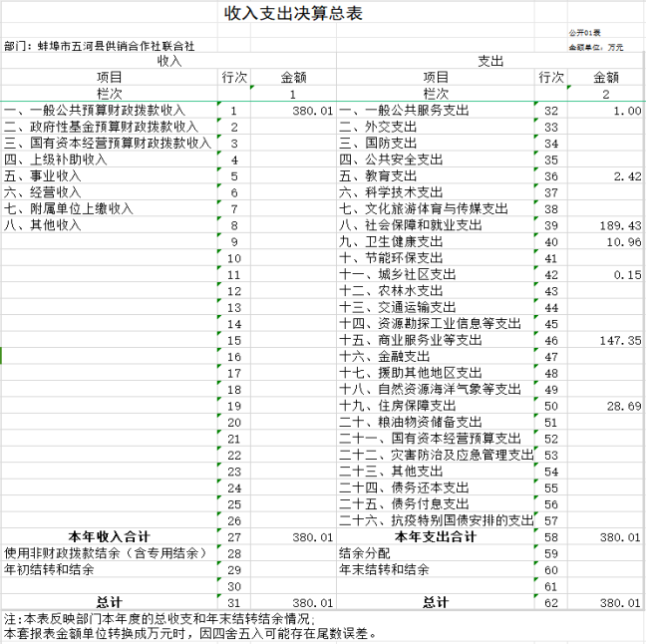Click the note line 注:本表反映部门本年度的总收支
This screenshot has height=644, width=647.
tap(160, 618)
